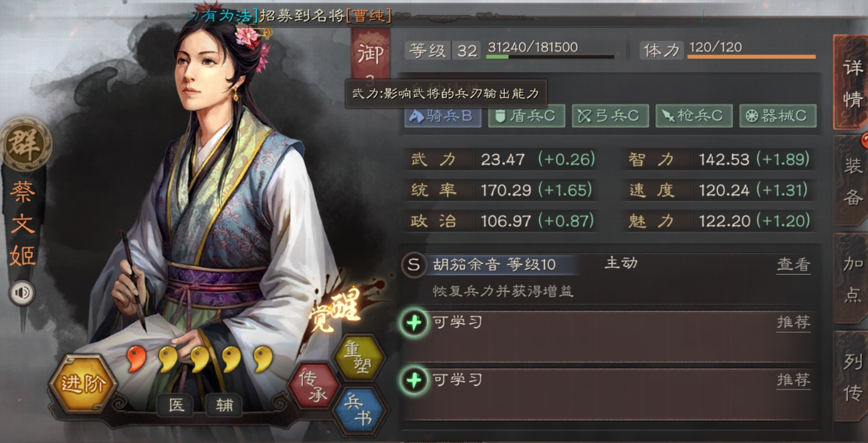The height and width of the screenshot is (443, 868).
Task: Switch to the 加点 attribute points tab
Action: pos(851,279)
